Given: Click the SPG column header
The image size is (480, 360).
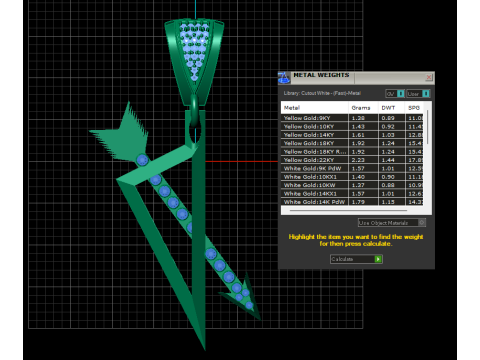Looking at the screenshot, I should (414, 108).
